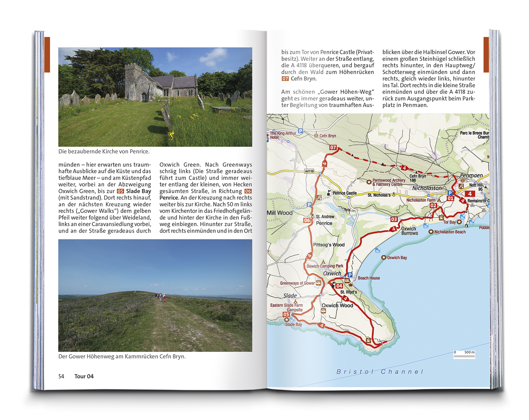This screenshot has width=529, height=420.
Task: Click the 'Pittsog's Wood' map label
Action: (x=329, y=245)
